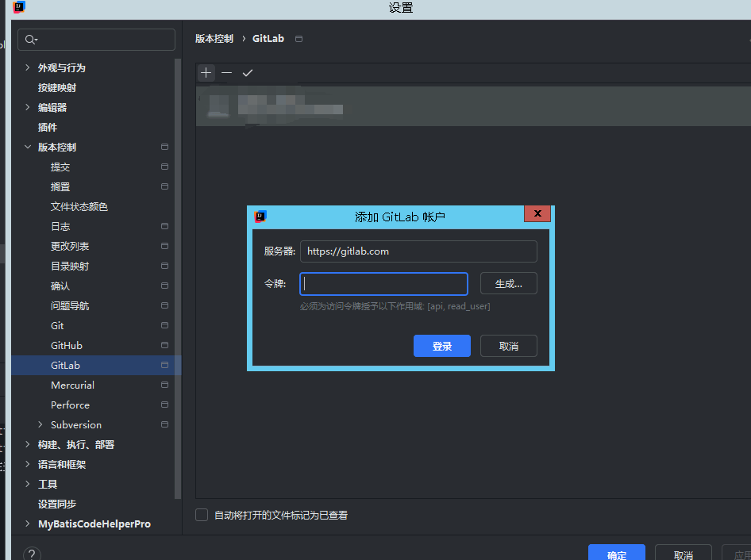
Task: Expand the Subversion node
Action: (x=40, y=424)
